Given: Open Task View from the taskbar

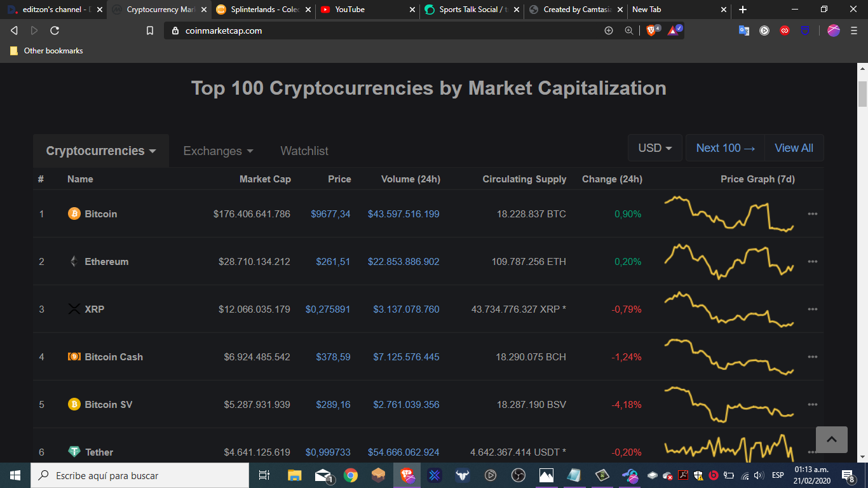Looking at the screenshot, I should pyautogui.click(x=264, y=475).
